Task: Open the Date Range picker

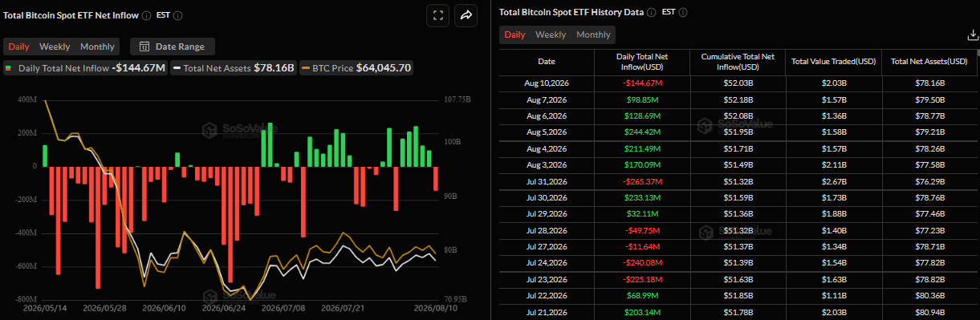Action: point(172,47)
